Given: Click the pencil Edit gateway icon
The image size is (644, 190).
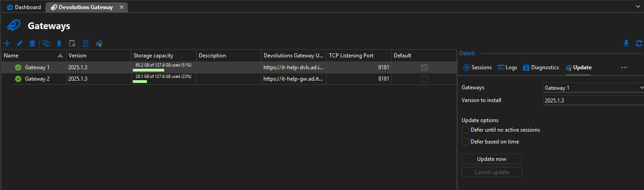Looking at the screenshot, I should pos(20,43).
